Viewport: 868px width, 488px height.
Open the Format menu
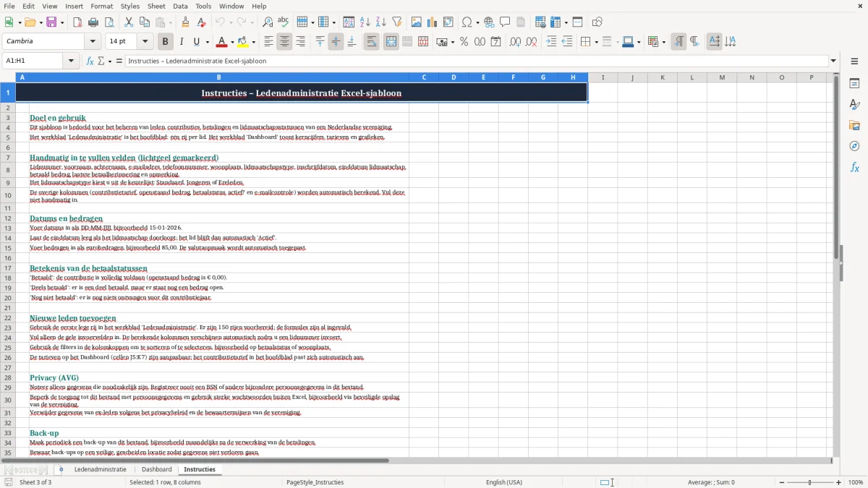[102, 6]
